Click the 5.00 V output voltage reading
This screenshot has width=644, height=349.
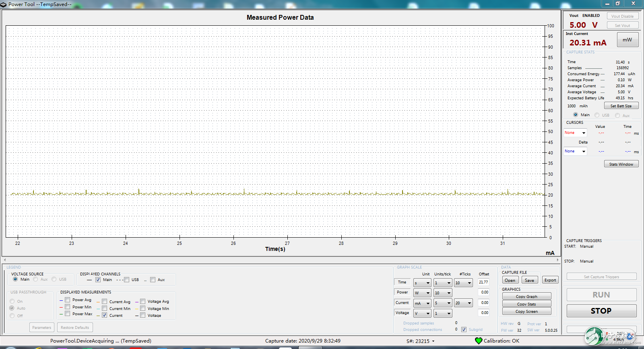coord(584,25)
